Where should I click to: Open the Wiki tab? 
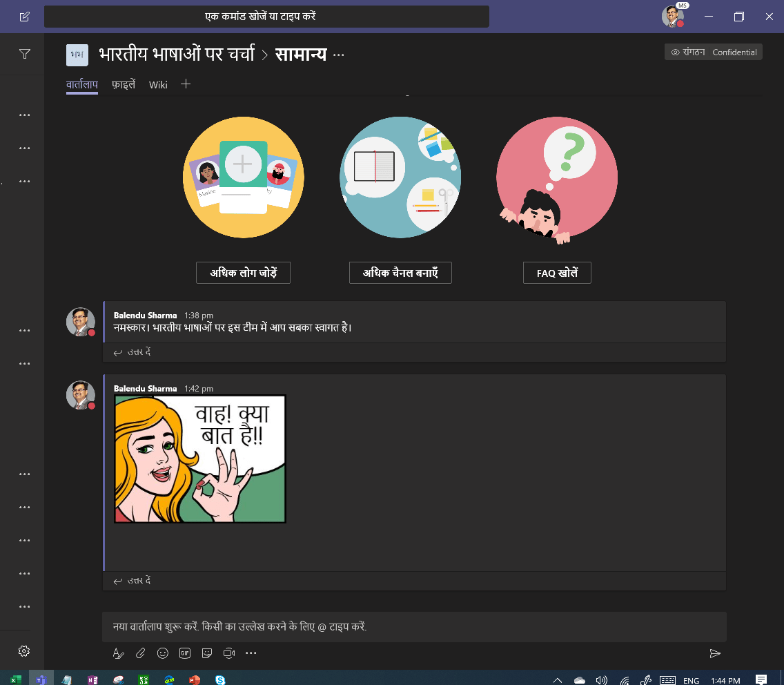click(x=158, y=84)
